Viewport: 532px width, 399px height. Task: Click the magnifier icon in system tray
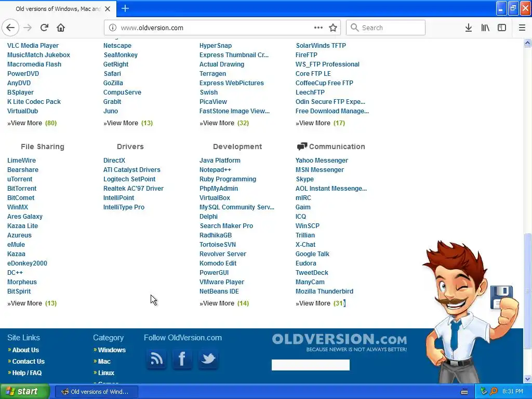[494, 392]
